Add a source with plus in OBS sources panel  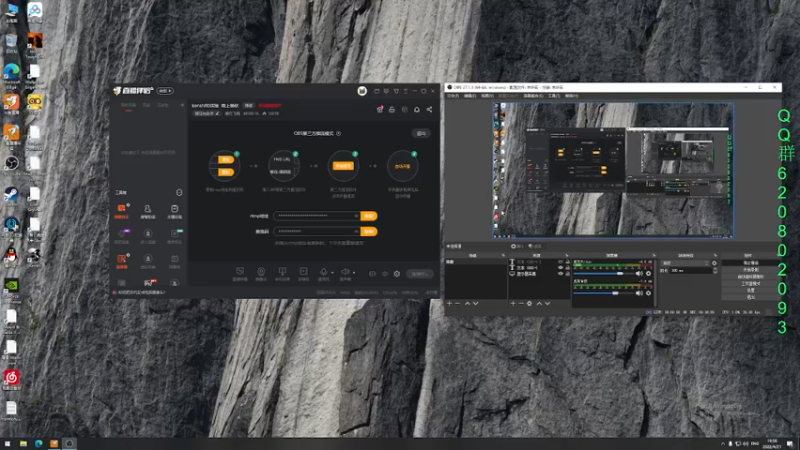point(513,304)
